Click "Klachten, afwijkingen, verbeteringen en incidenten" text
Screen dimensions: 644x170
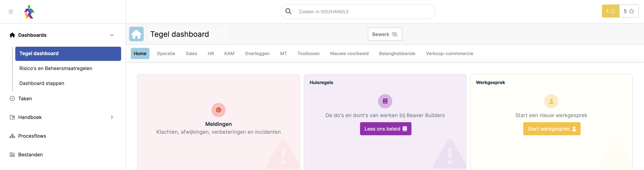(218, 132)
